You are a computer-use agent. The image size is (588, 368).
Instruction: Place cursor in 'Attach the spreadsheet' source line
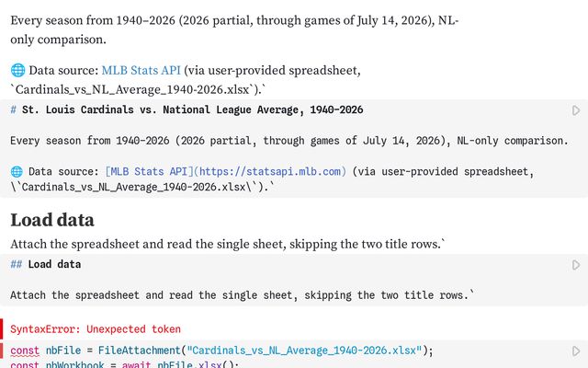tap(242, 295)
